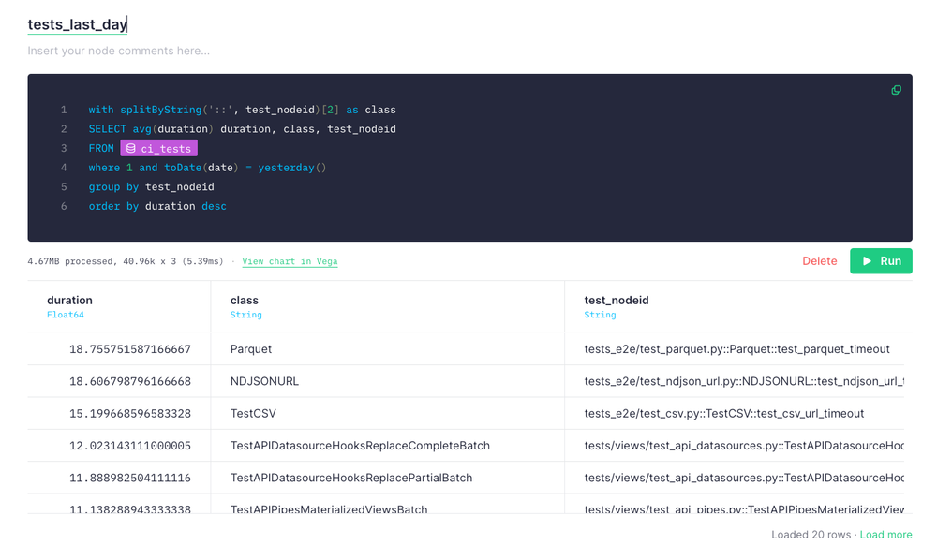Select the duration column header
Screen dimensions: 937x560
click(x=69, y=301)
